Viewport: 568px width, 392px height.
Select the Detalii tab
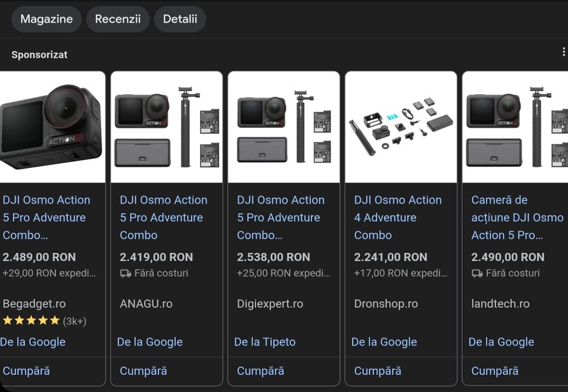(x=180, y=19)
